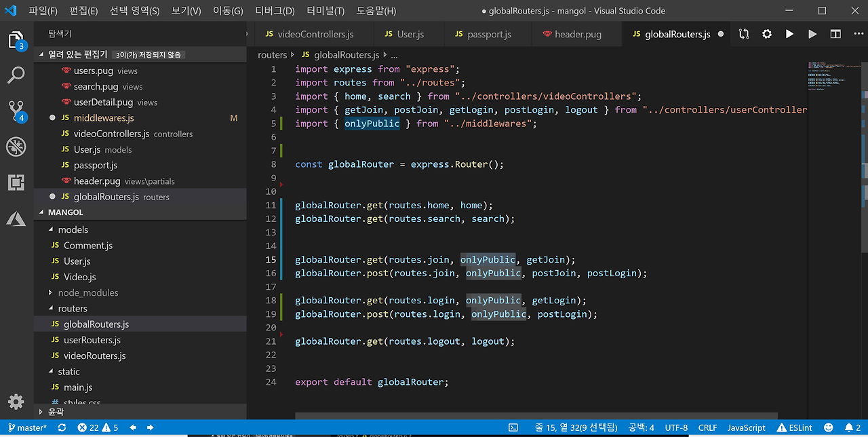Click the CRLF line ending selector
868x437 pixels.
pyautogui.click(x=707, y=427)
